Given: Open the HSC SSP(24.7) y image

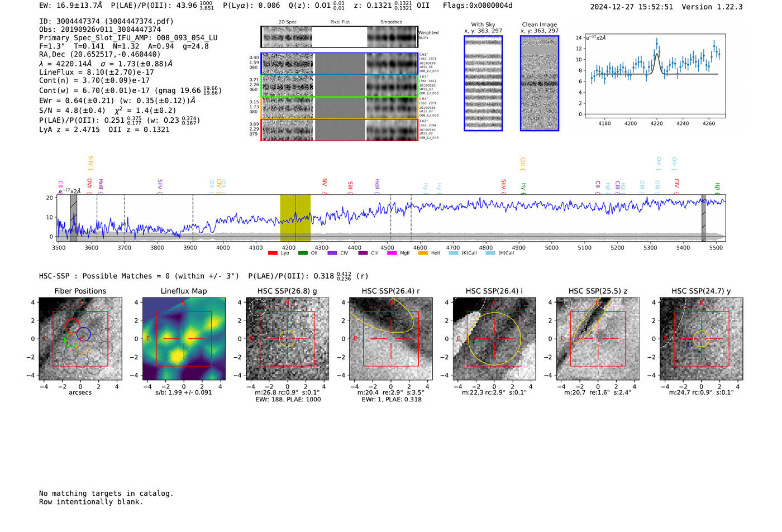Looking at the screenshot, I should (x=702, y=338).
